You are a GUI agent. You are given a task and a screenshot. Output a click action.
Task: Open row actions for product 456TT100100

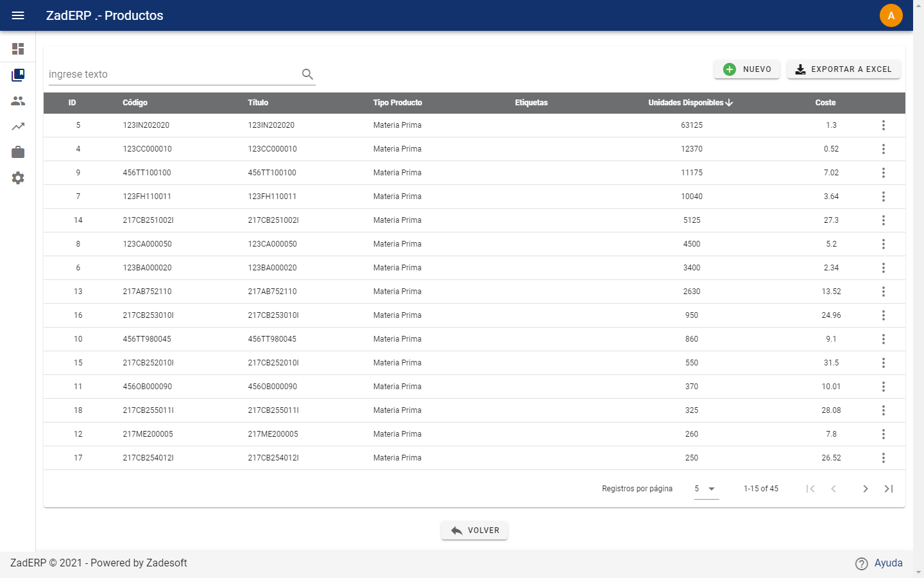coord(884,173)
